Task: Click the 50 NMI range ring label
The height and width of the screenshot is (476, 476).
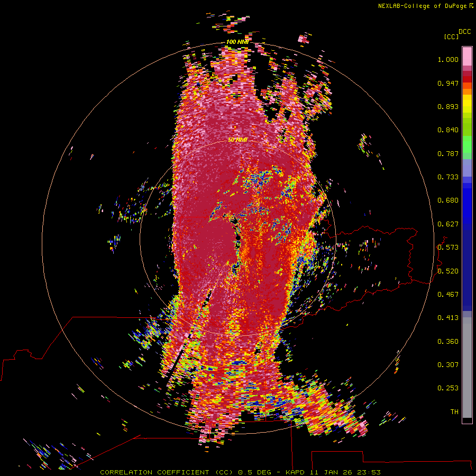Action: [x=237, y=140]
